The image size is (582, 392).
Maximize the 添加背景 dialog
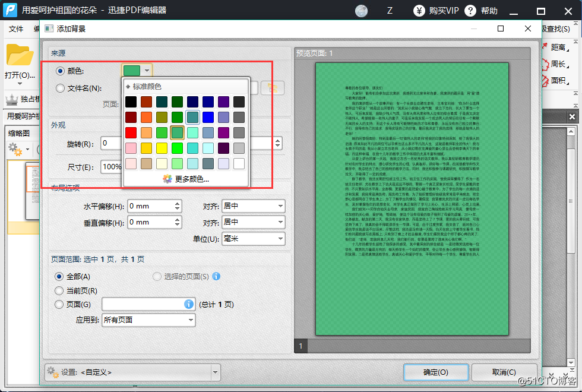pyautogui.click(x=501, y=29)
